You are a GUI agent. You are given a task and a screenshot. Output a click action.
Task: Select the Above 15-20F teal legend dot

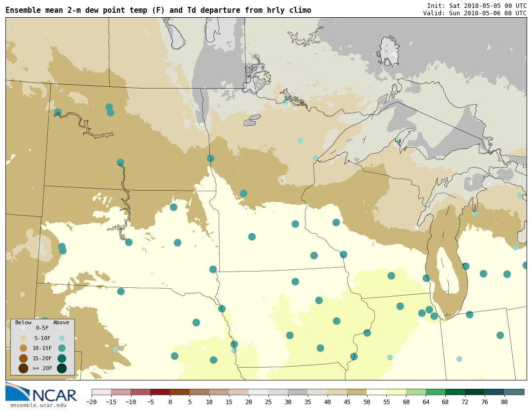point(62,358)
